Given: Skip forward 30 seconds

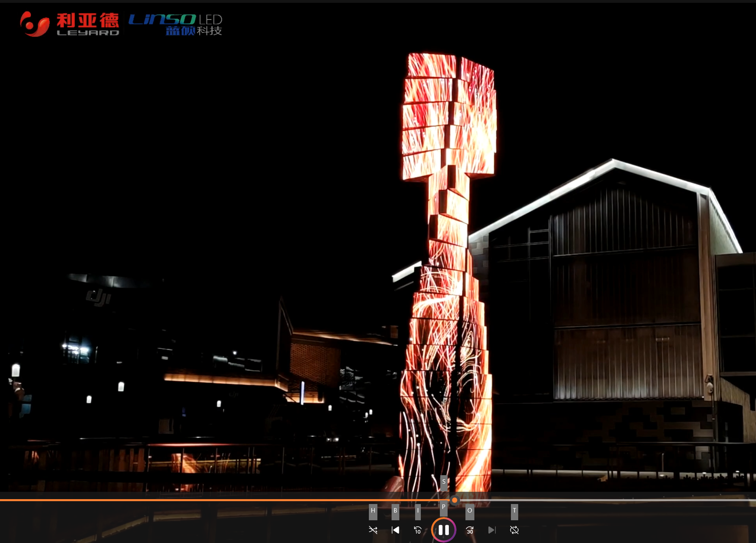Looking at the screenshot, I should (470, 530).
